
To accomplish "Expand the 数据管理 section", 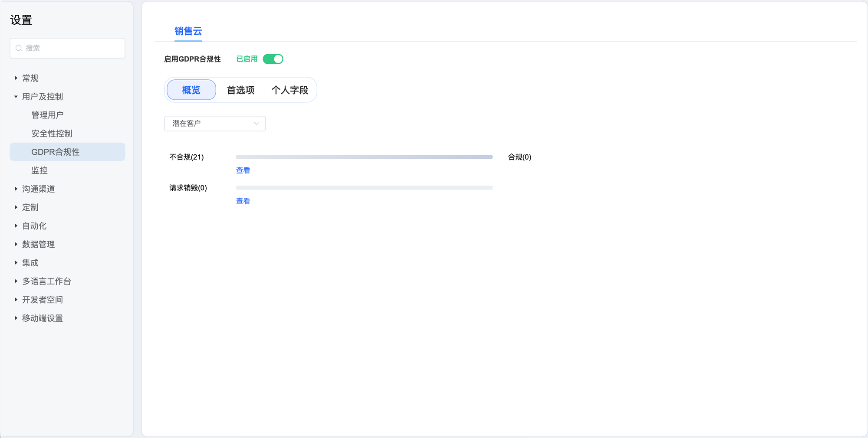I will click(x=38, y=245).
